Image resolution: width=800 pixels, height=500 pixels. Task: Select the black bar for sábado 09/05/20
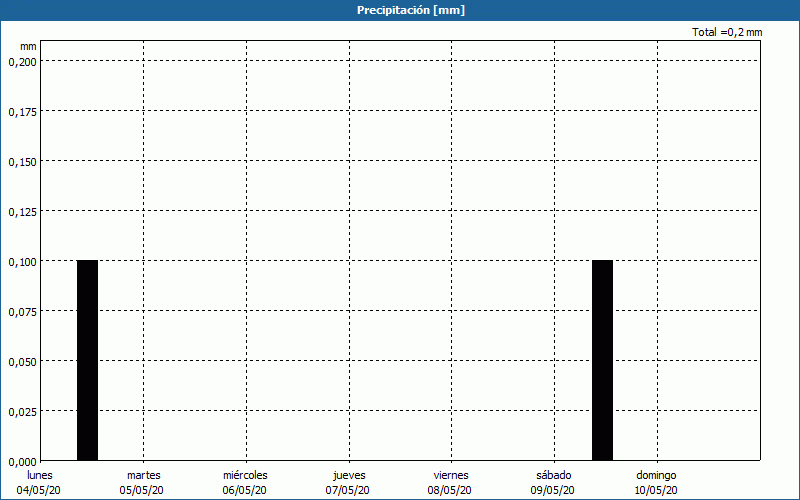pyautogui.click(x=602, y=360)
